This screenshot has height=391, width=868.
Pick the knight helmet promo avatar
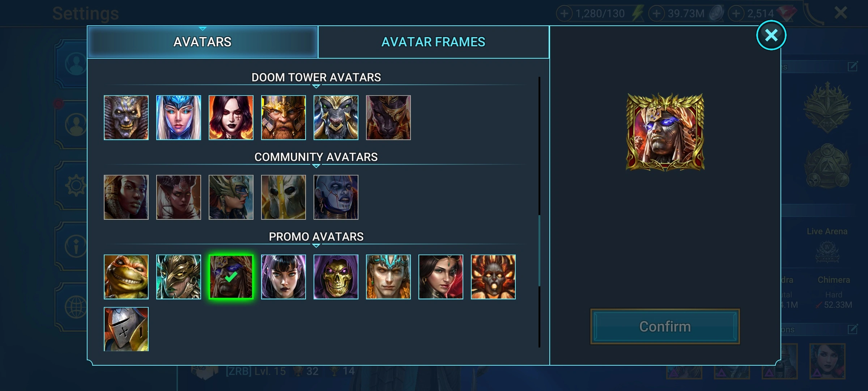pos(126,329)
